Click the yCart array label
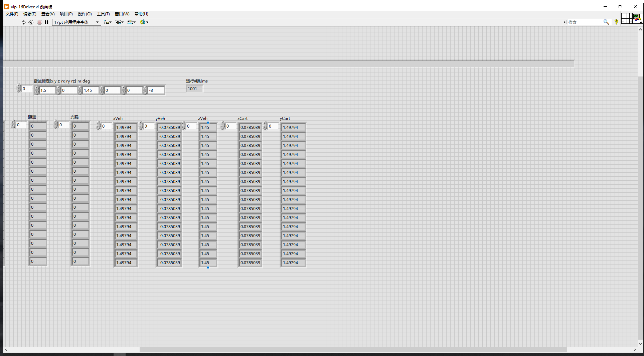644x356 pixels. coord(285,118)
